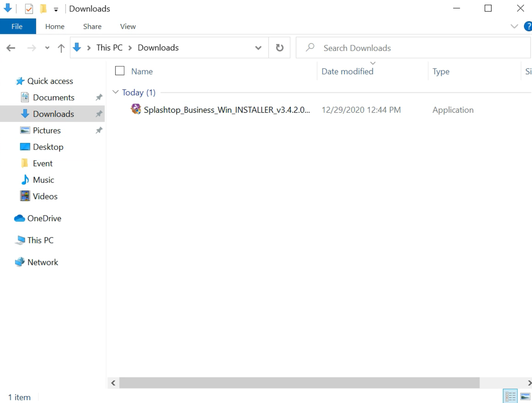Open the address bar history dropdown
532x403 pixels.
point(258,48)
